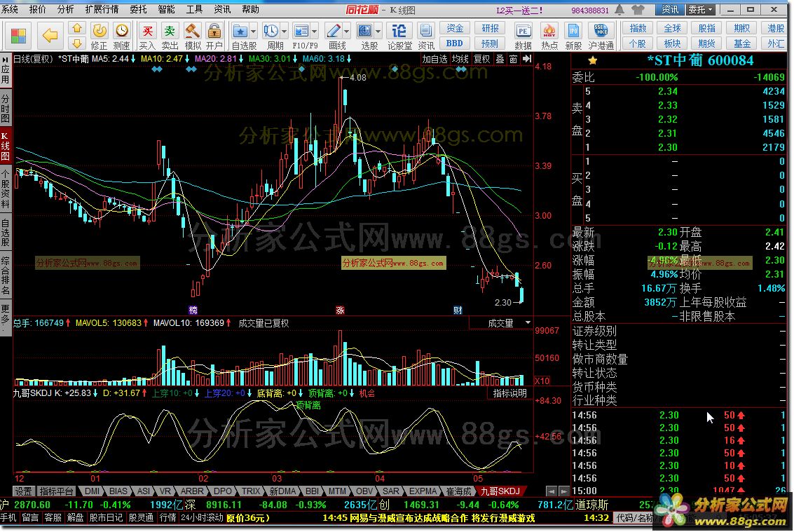Click the colorful home grid icon
The width and height of the screenshot is (794, 532).
tap(19, 36)
